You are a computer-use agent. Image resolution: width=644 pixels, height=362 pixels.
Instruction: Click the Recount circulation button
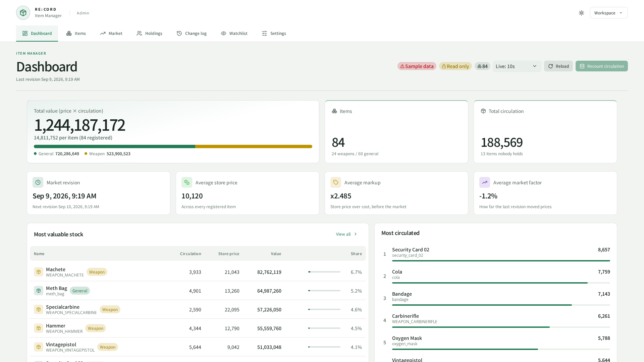[602, 66]
